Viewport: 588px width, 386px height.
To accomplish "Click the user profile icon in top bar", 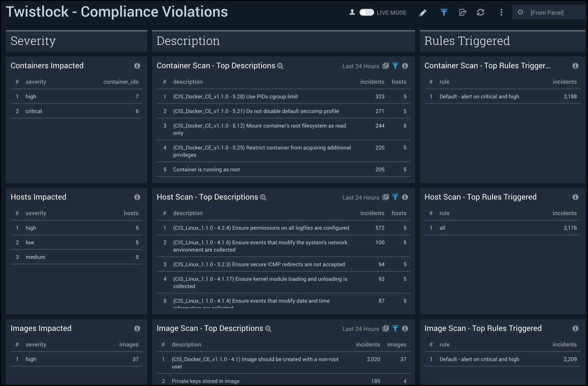I will pos(352,12).
